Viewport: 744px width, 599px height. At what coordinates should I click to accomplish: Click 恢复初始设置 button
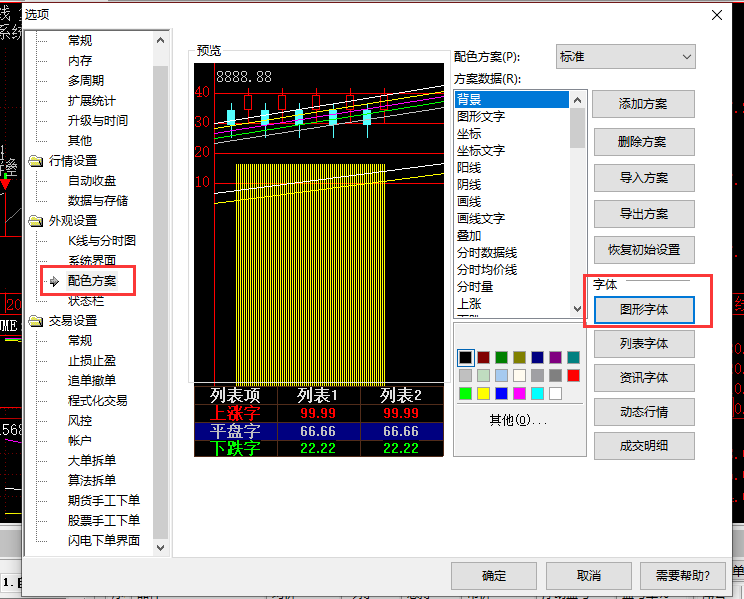(644, 250)
